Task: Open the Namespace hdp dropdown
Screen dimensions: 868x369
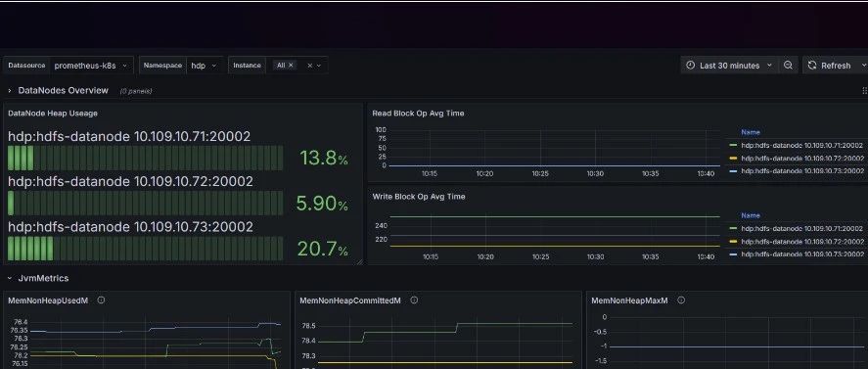Action: pyautogui.click(x=205, y=66)
